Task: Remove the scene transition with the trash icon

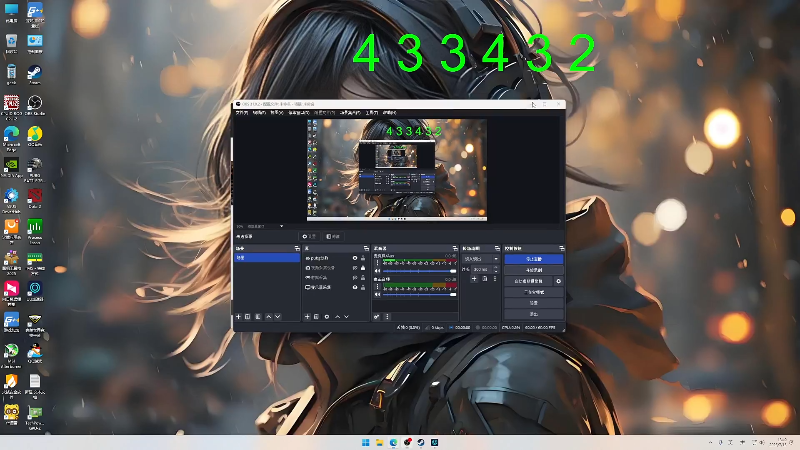Action: coord(485,279)
